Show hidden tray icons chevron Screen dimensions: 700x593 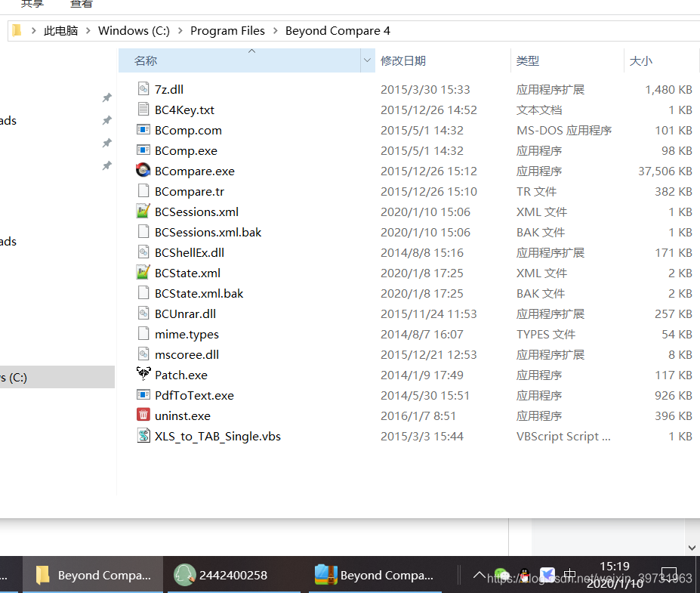pos(479,575)
